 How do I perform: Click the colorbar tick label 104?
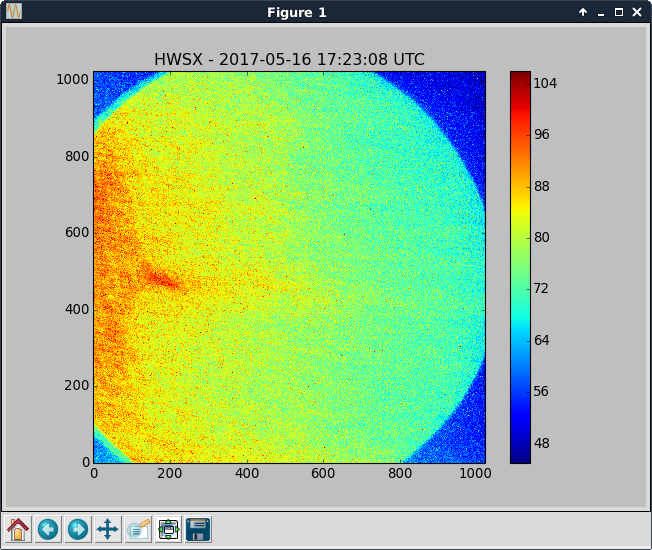click(x=545, y=83)
